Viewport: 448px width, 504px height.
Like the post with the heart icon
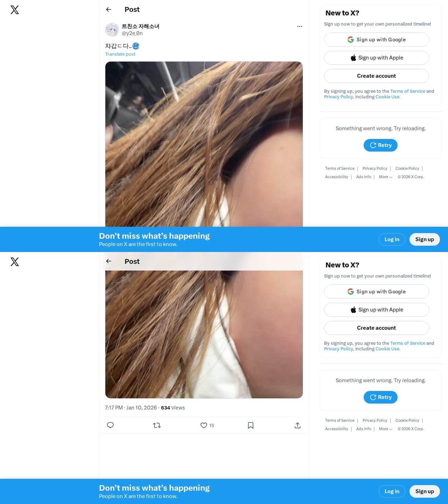tap(204, 425)
